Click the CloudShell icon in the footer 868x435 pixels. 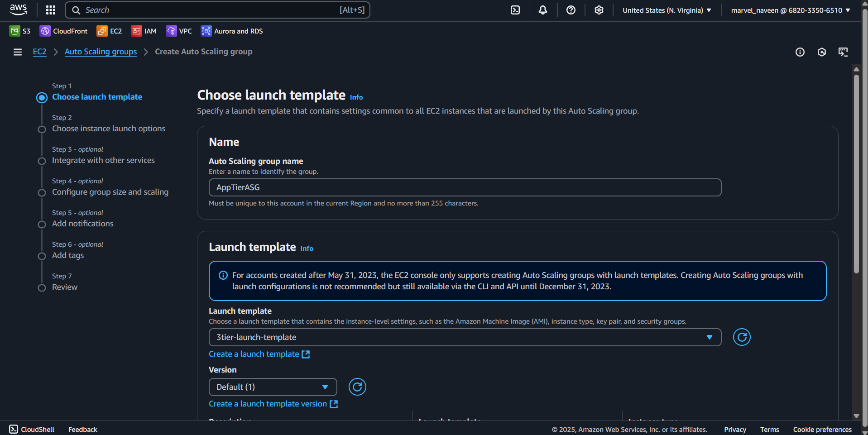pos(14,429)
